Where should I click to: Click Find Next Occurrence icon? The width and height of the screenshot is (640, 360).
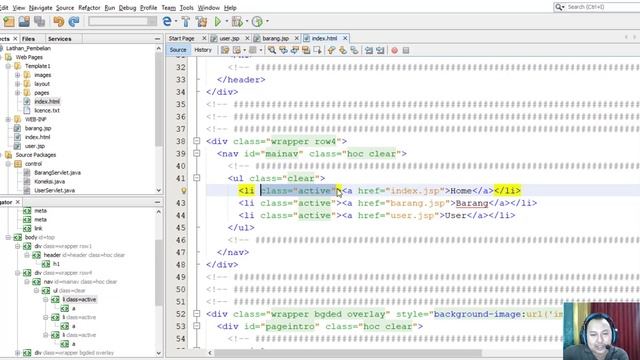coord(294,50)
